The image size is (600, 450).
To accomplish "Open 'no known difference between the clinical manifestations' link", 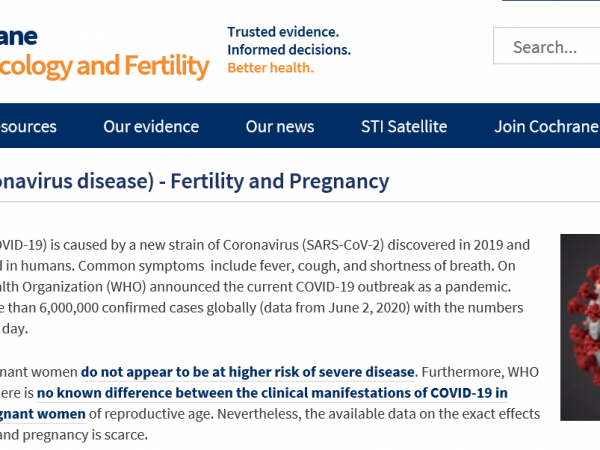I will click(x=272, y=393).
